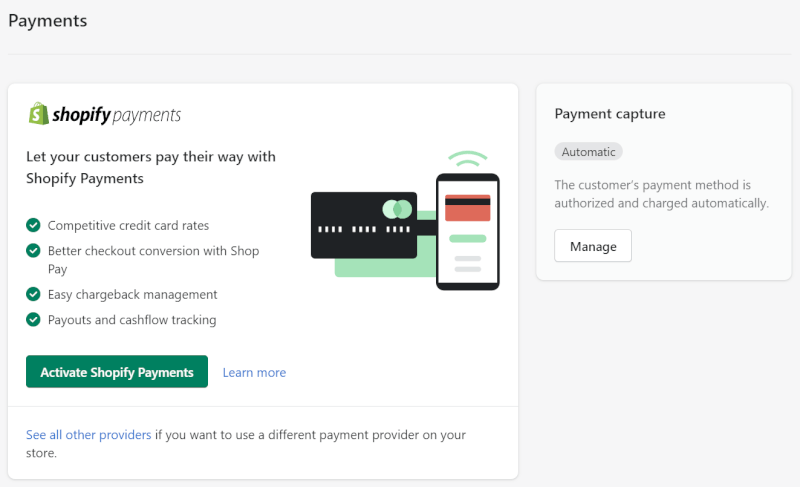Click the checkmark icon beside Competitive credit card rates
The height and width of the screenshot is (487, 800).
coord(33,225)
